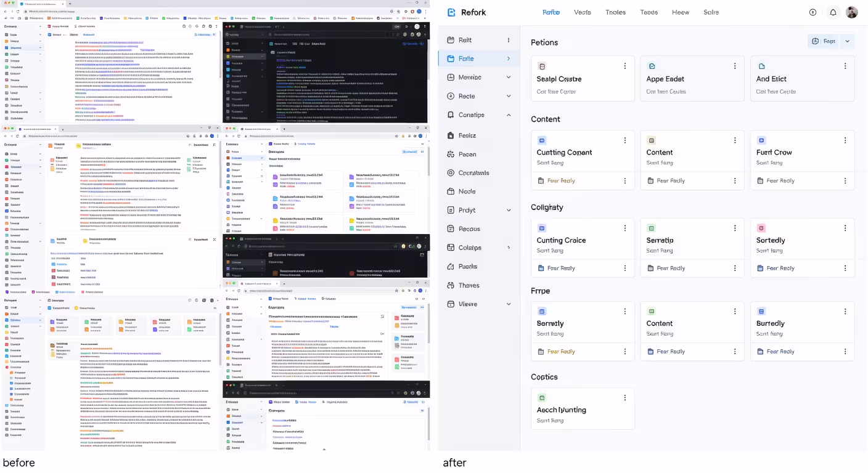This screenshot has height=473, width=868.
Task: Open Fear Reafly under Cuntting Conent
Action: pos(556,181)
